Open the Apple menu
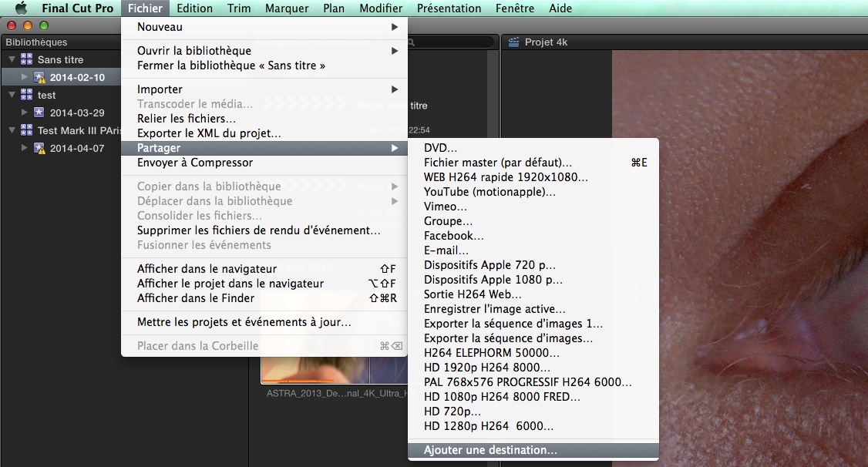Image resolution: width=868 pixels, height=467 pixels. click(21, 8)
